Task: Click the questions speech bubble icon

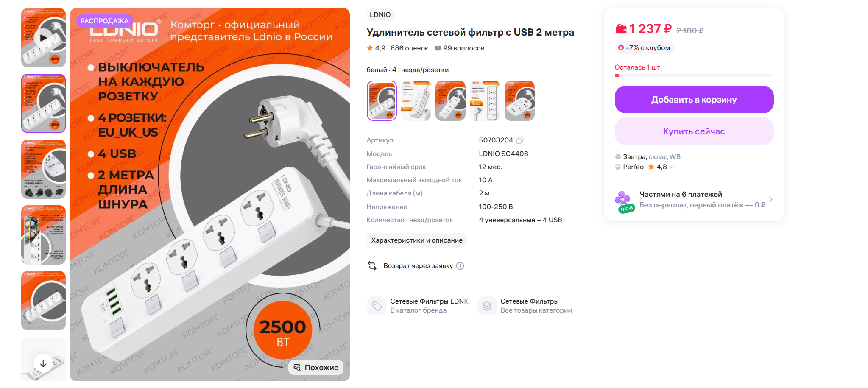Action: tap(438, 48)
